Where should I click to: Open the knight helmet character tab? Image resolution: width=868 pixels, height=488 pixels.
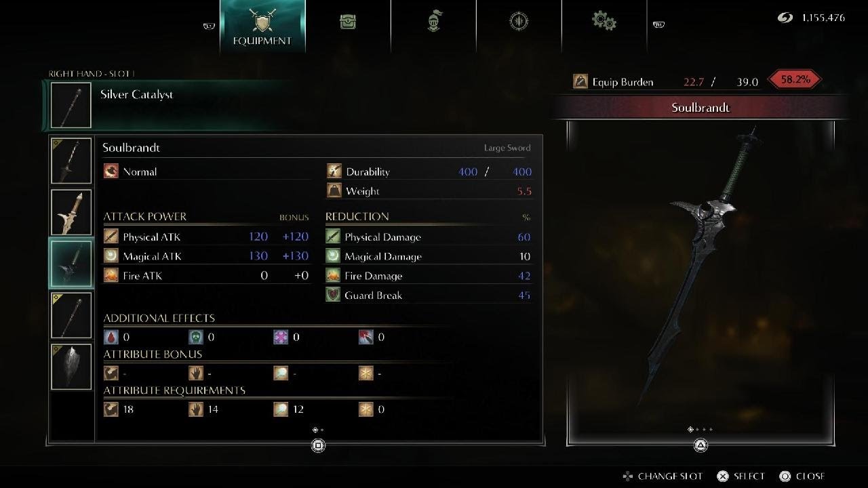434,22
